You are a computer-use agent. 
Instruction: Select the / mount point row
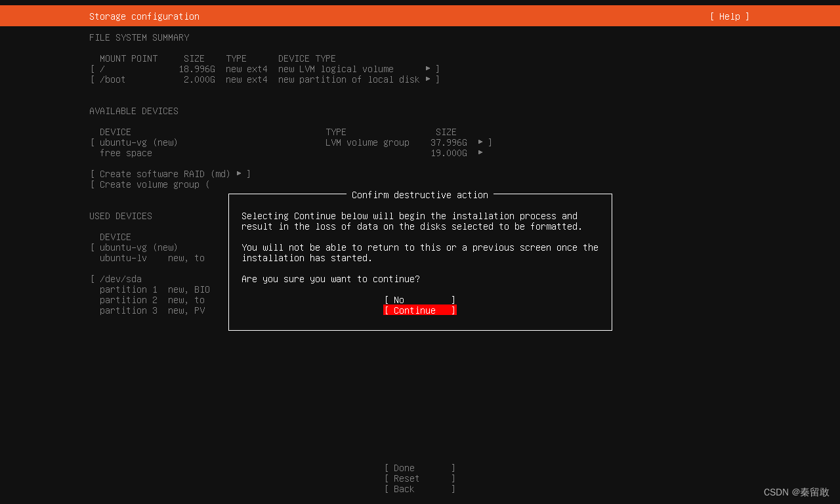[265, 69]
